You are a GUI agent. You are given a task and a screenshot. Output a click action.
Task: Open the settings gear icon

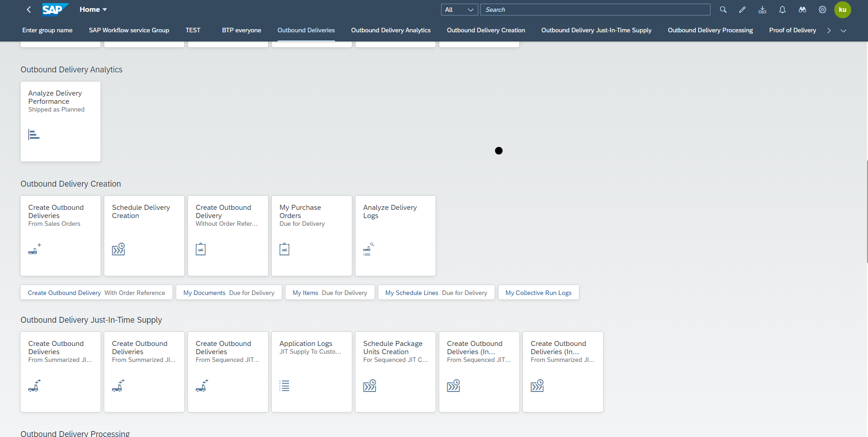(822, 10)
